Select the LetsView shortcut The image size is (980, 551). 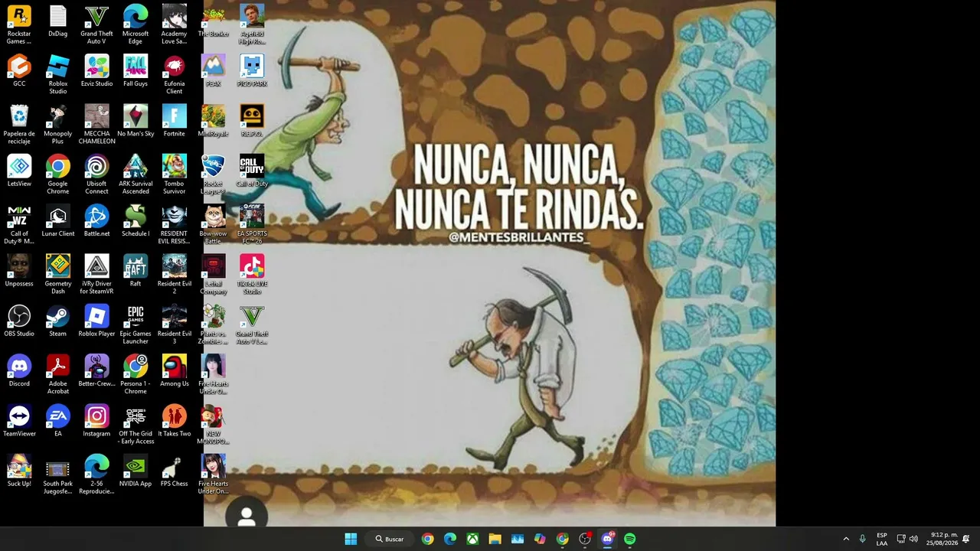pos(19,171)
